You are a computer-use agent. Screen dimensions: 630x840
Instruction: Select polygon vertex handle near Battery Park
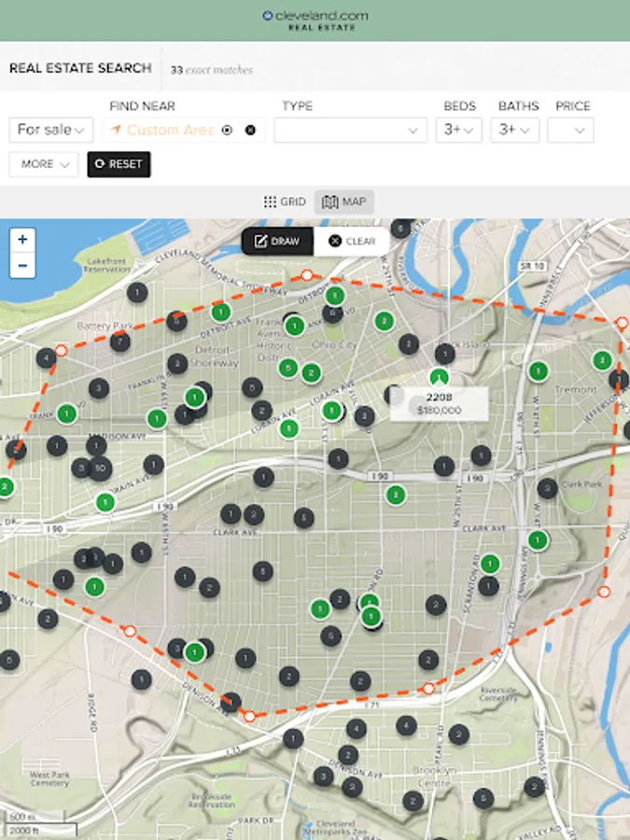[x=61, y=351]
